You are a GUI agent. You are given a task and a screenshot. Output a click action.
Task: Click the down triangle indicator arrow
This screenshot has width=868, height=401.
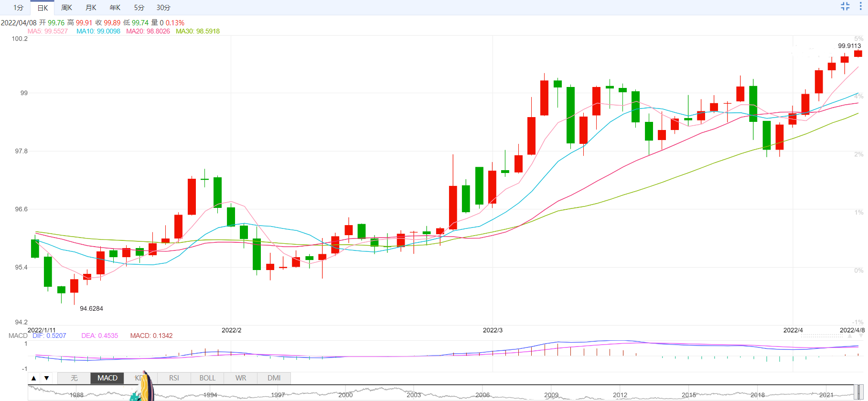46,378
